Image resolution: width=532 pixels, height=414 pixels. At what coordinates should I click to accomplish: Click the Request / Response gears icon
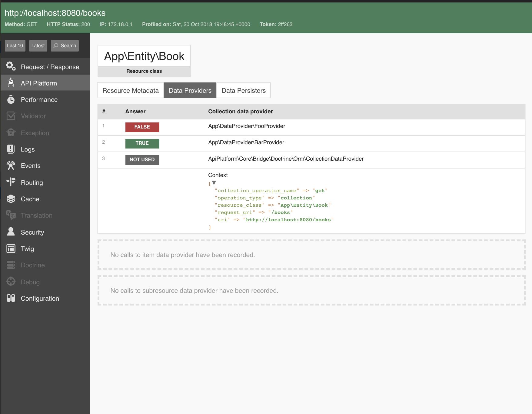[11, 66]
